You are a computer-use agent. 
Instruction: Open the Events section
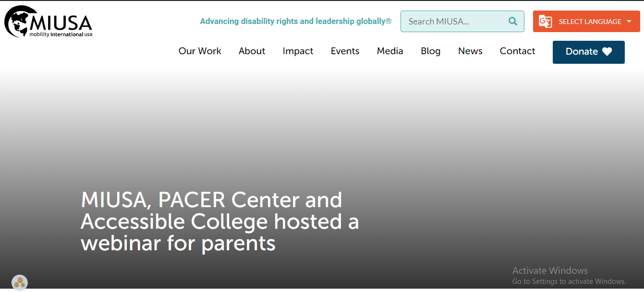tap(345, 51)
